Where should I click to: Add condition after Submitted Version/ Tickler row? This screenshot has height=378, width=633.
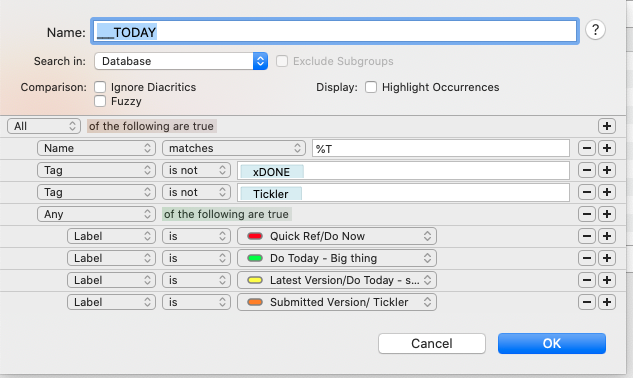(x=607, y=302)
